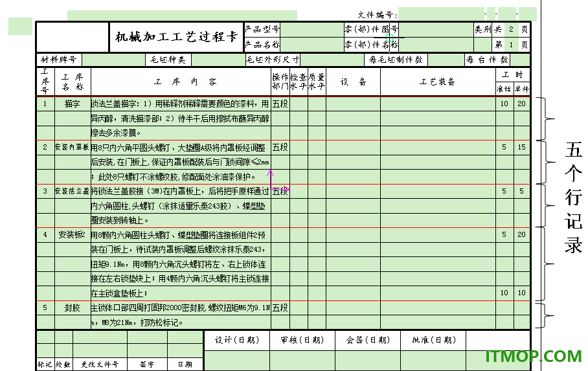Select the 工时 header cell
588x371 pixels.
513,74
